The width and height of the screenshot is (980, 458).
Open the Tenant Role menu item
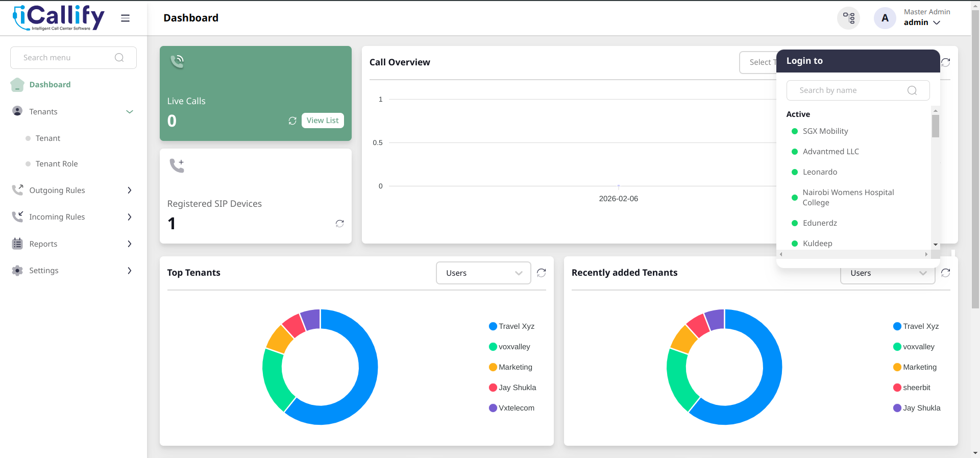coord(57,164)
